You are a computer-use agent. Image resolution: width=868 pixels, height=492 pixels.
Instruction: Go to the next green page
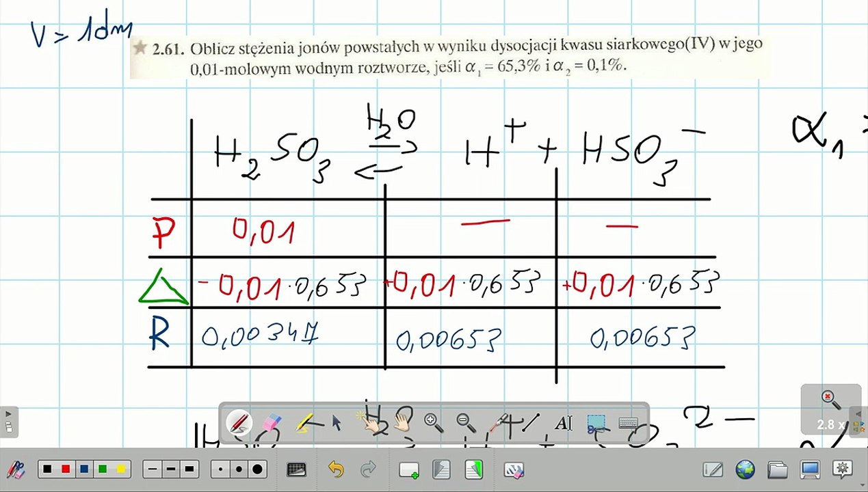(474, 469)
